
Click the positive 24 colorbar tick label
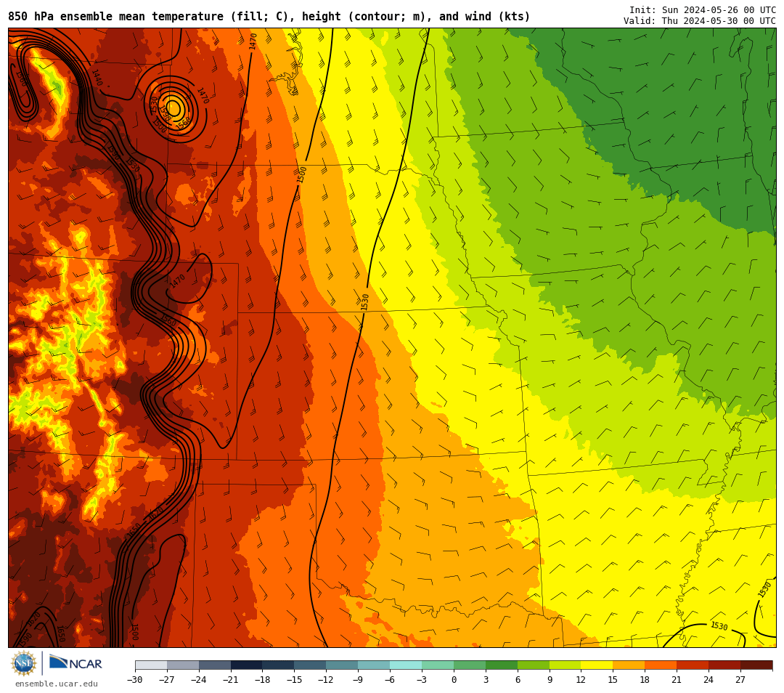tap(709, 679)
